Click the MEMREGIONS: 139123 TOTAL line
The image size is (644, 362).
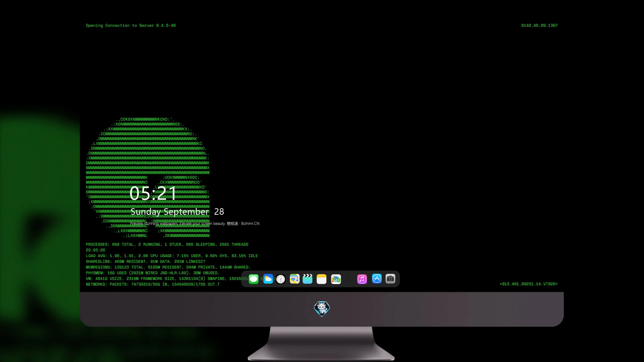168,267
